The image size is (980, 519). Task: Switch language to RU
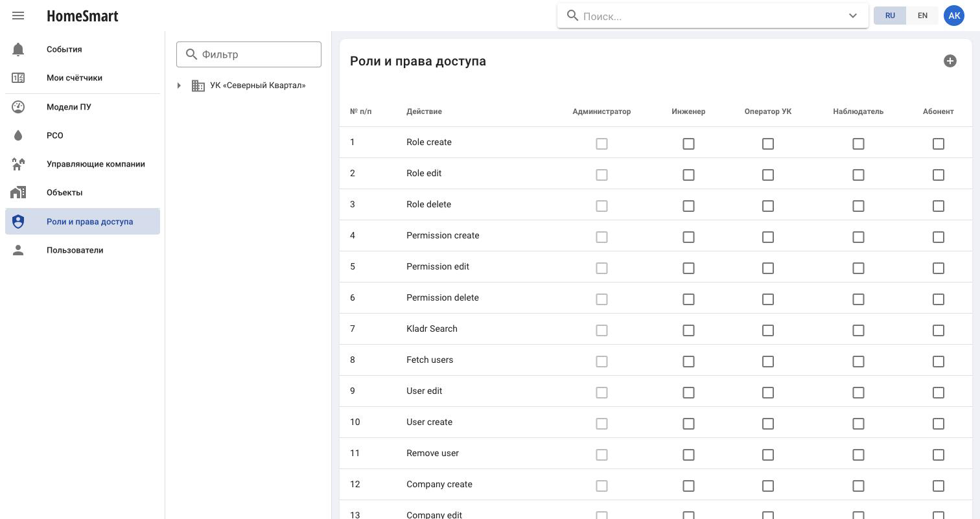(890, 16)
